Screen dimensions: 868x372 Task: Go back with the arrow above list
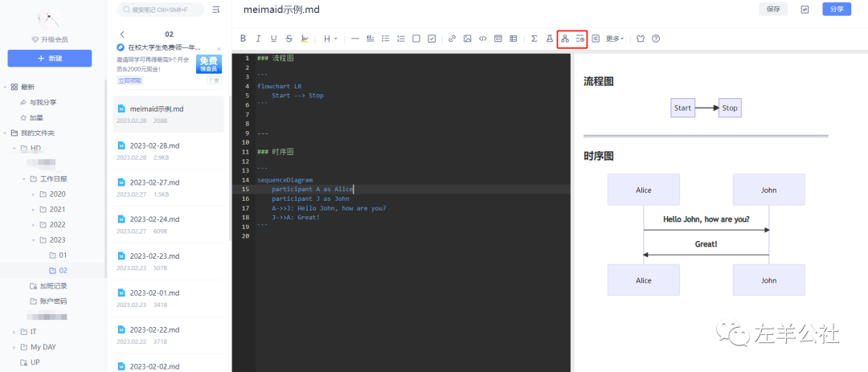pos(122,35)
